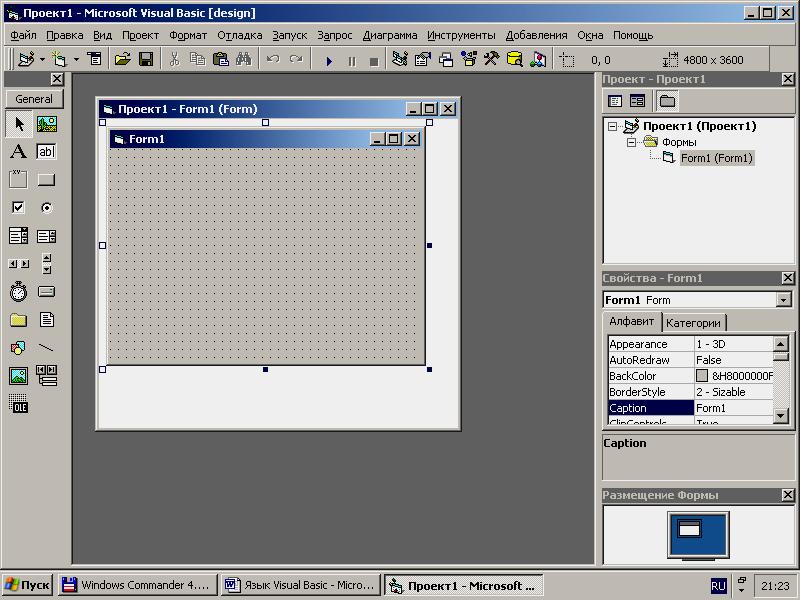
Task: Select the ListBox control tool
Action: [x=46, y=236]
